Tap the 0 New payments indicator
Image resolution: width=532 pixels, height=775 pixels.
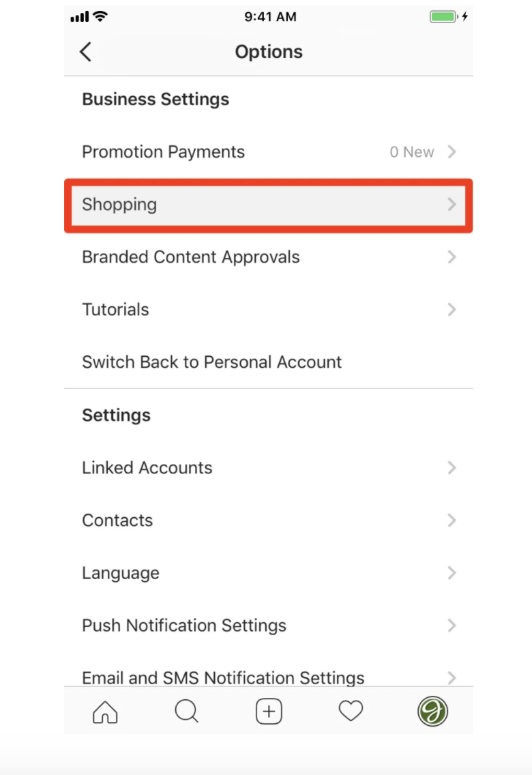coord(411,151)
